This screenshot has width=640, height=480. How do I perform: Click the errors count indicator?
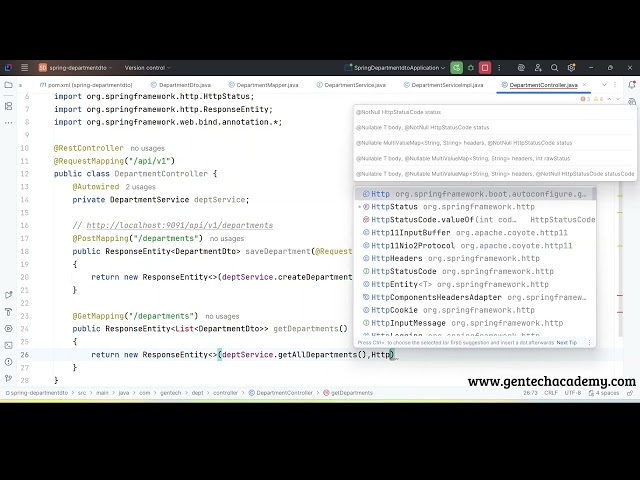[x=585, y=99]
